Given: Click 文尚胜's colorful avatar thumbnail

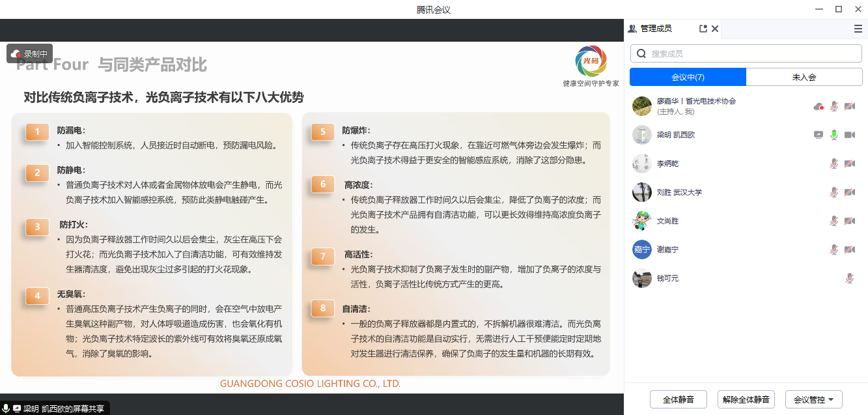Looking at the screenshot, I should [x=642, y=220].
